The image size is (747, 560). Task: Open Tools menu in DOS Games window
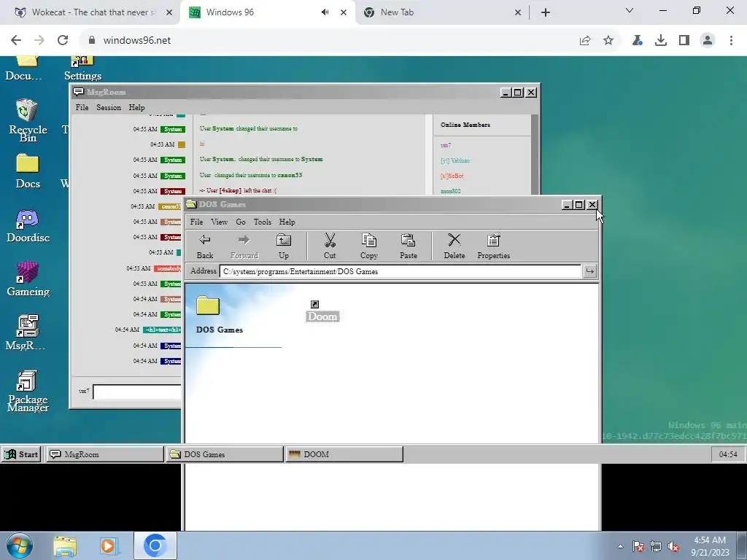pos(263,222)
